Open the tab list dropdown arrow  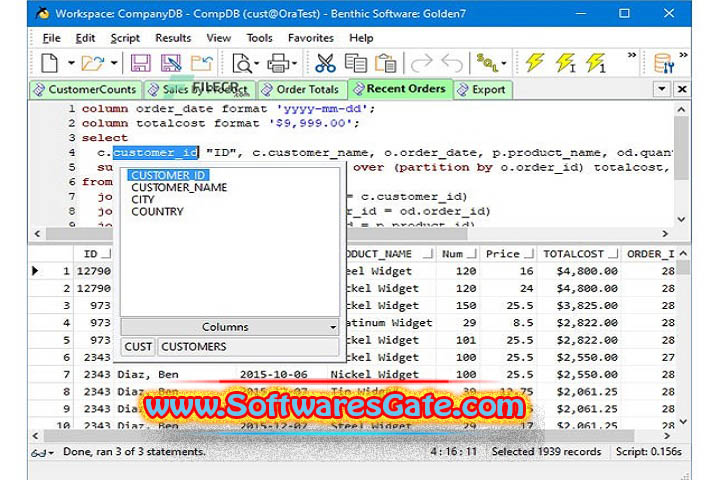pyautogui.click(x=662, y=89)
